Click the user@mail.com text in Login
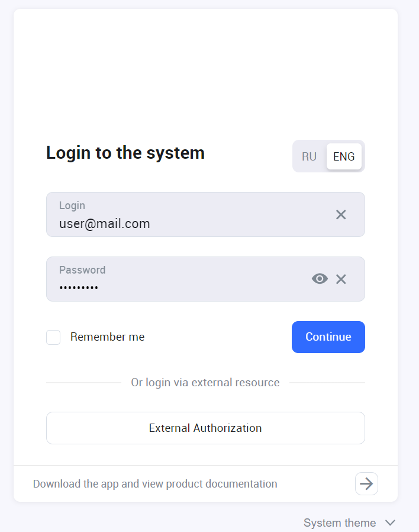This screenshot has height=532, width=419. tap(104, 224)
